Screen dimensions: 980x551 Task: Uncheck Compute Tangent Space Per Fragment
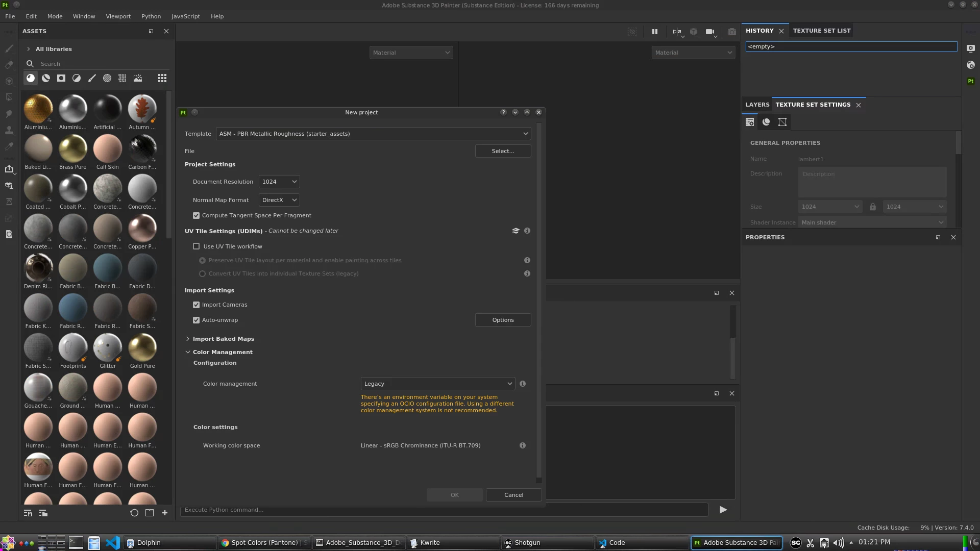tap(196, 215)
